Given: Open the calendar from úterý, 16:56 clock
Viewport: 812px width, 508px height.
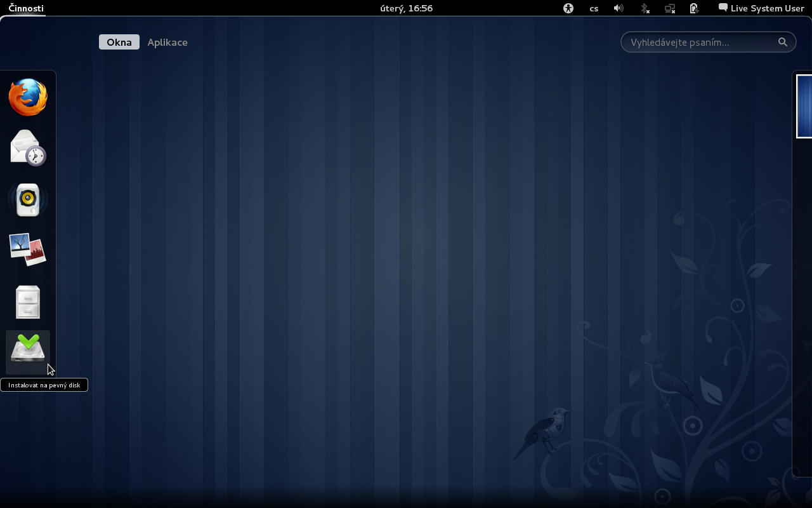Looking at the screenshot, I should point(406,8).
